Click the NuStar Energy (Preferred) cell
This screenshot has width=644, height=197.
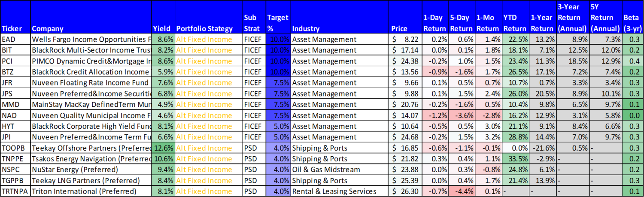click(x=91, y=170)
